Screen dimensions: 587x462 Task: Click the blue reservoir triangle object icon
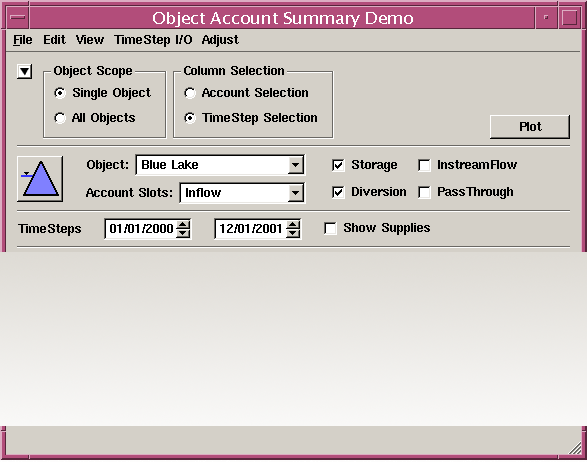[40, 179]
